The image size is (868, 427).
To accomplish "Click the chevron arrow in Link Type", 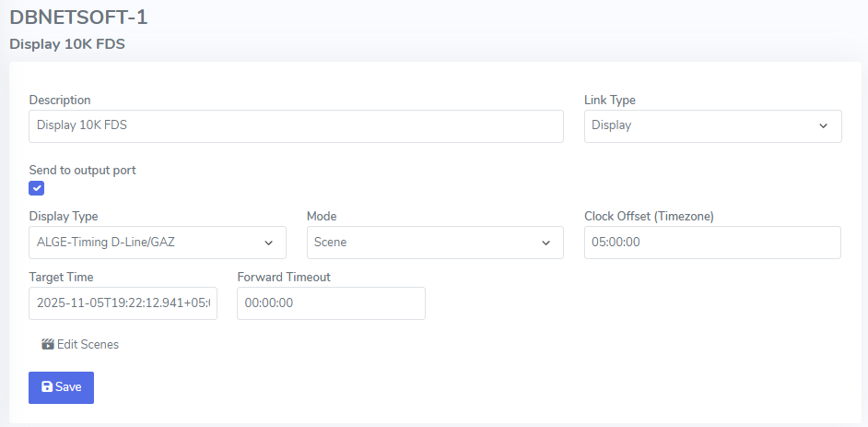I will pyautogui.click(x=823, y=126).
